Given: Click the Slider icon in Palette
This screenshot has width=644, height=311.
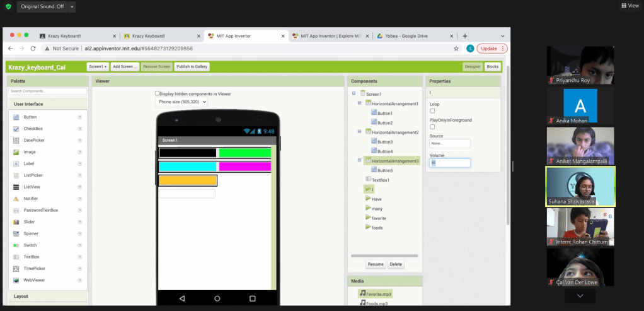Looking at the screenshot, I should pos(16,222).
